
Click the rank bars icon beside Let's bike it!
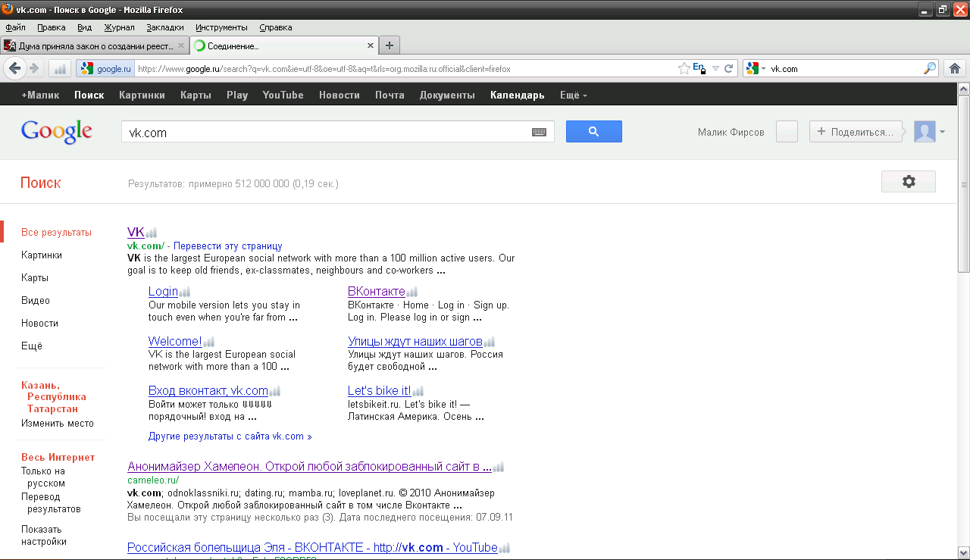(418, 391)
